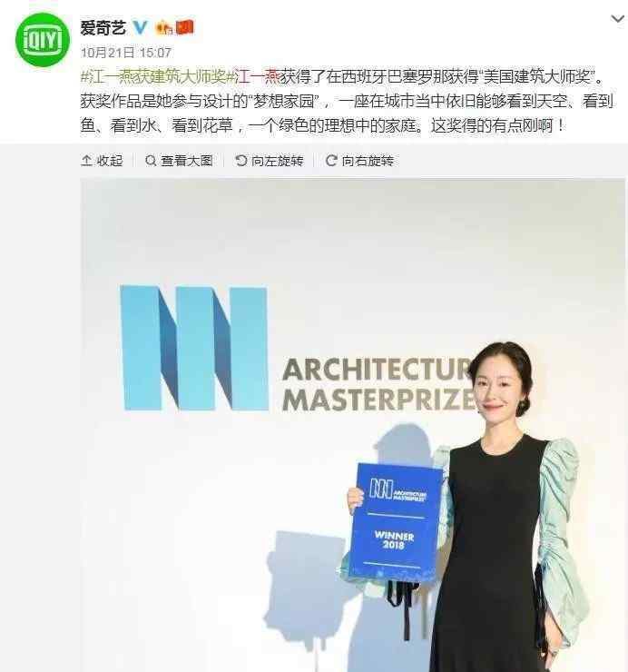Screen dimensions: 628x672
Task: Click the blue verified V badge
Action: 140,28
